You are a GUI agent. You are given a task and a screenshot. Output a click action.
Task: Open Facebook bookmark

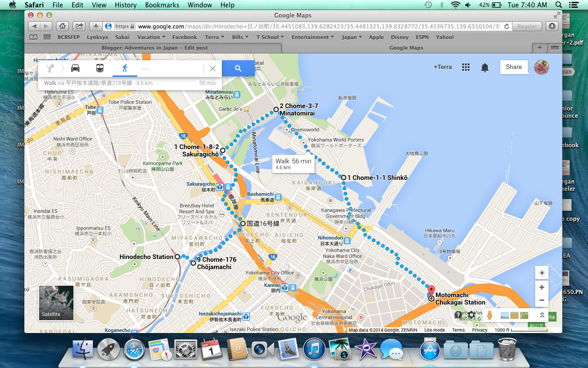[185, 37]
